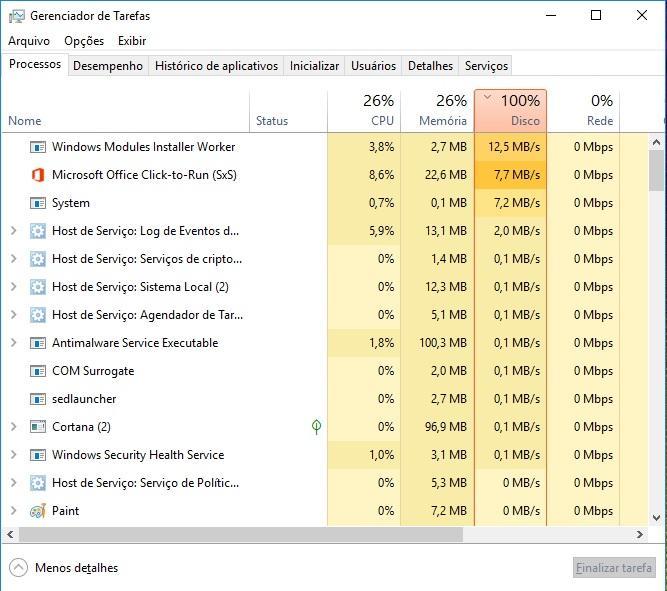The height and width of the screenshot is (591, 667).
Task: Select the Processos tab
Action: click(35, 64)
